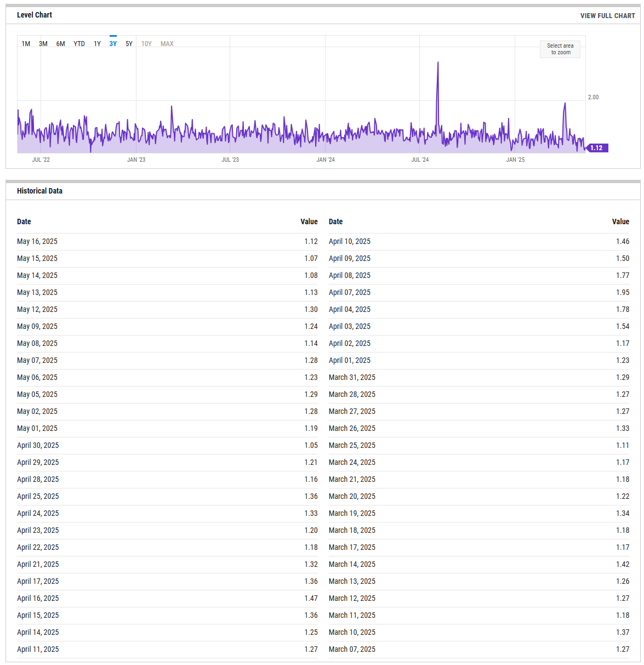The image size is (644, 665).
Task: Click the 1.30 value for May 12
Action: [311, 310]
